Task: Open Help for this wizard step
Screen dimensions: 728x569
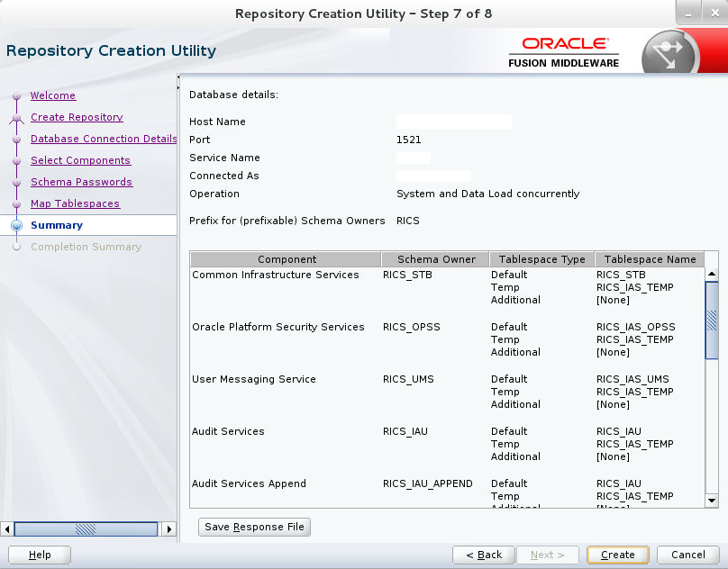Action: (x=39, y=555)
